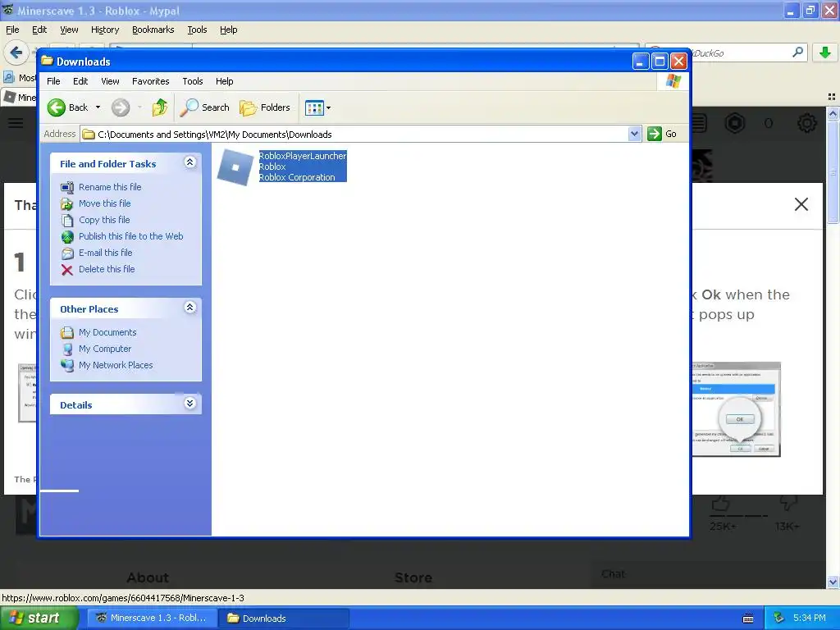Open the Favorites menu in Explorer
840x630 pixels.
click(x=151, y=81)
